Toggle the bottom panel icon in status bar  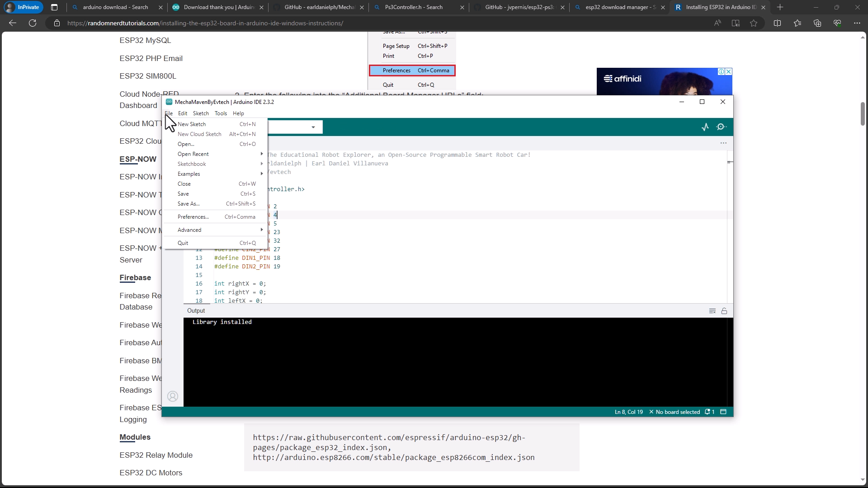point(723,412)
